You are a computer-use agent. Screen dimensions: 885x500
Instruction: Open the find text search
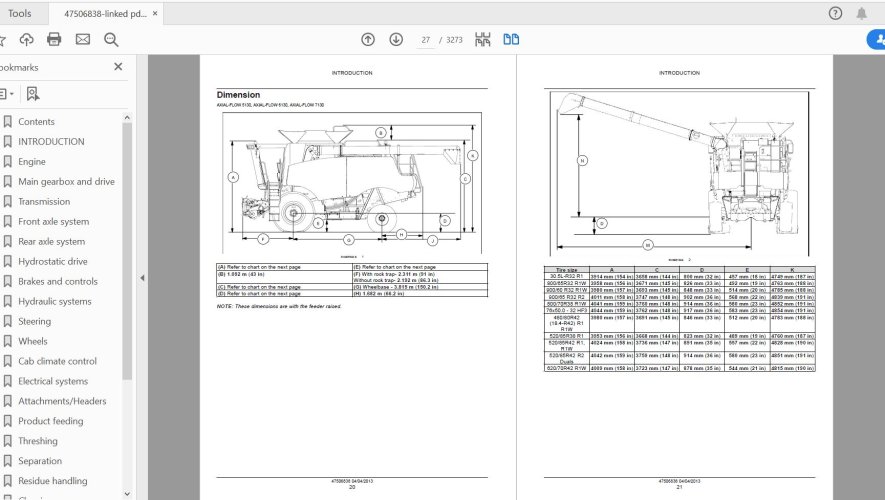tap(111, 40)
